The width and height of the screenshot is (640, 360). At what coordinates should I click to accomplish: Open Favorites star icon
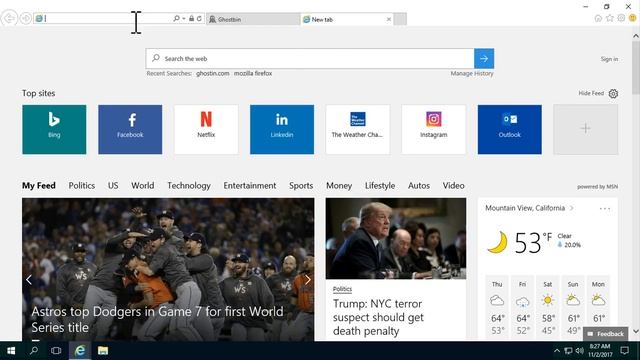(x=610, y=18)
